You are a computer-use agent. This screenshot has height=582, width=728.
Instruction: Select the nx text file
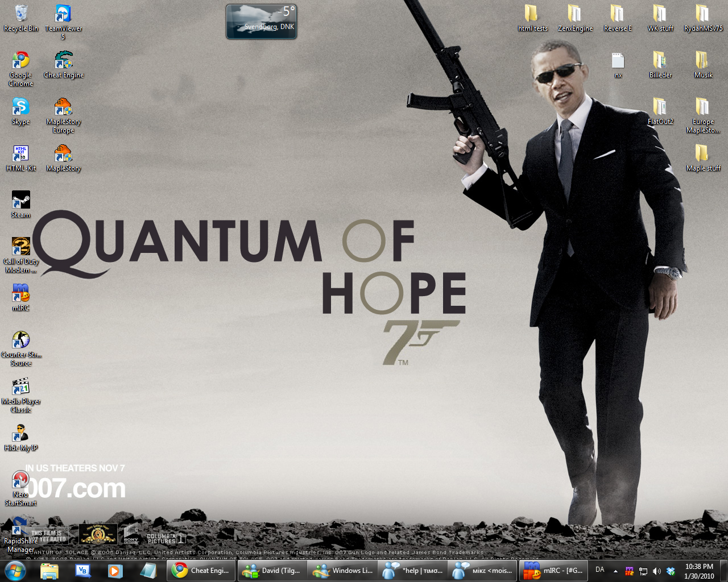click(x=618, y=65)
